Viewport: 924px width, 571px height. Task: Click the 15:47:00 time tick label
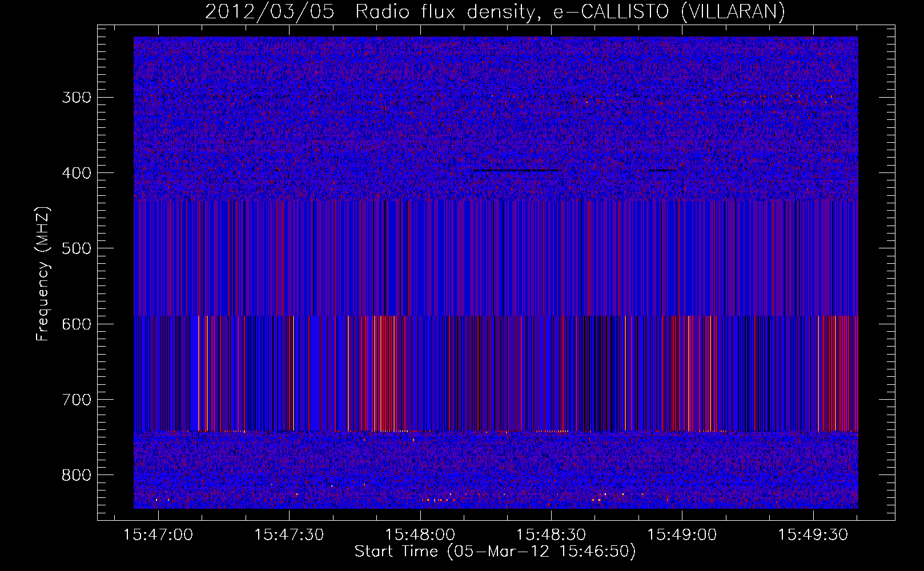tap(158, 534)
